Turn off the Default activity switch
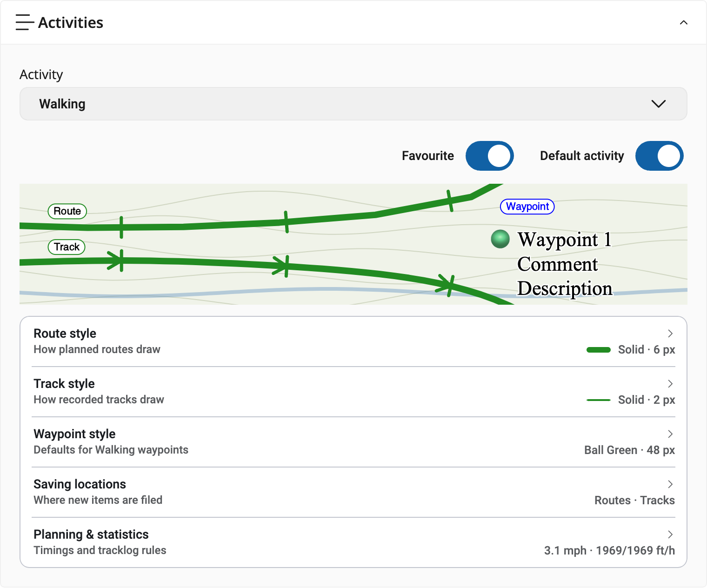Viewport: 707px width, 588px height. (x=659, y=156)
